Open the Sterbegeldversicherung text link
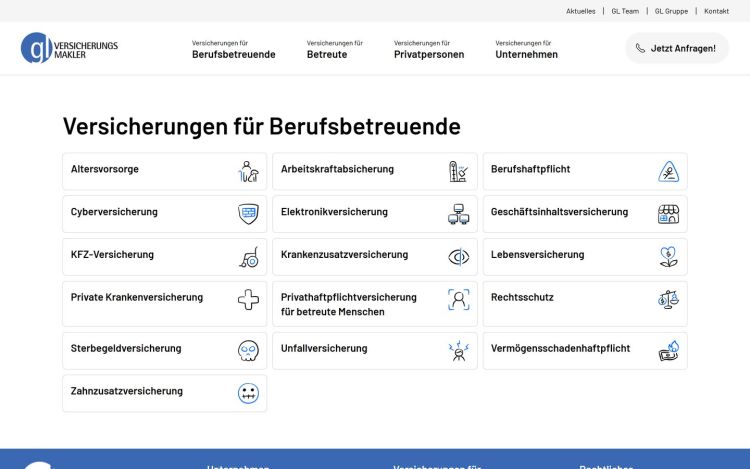 pyautogui.click(x=126, y=348)
